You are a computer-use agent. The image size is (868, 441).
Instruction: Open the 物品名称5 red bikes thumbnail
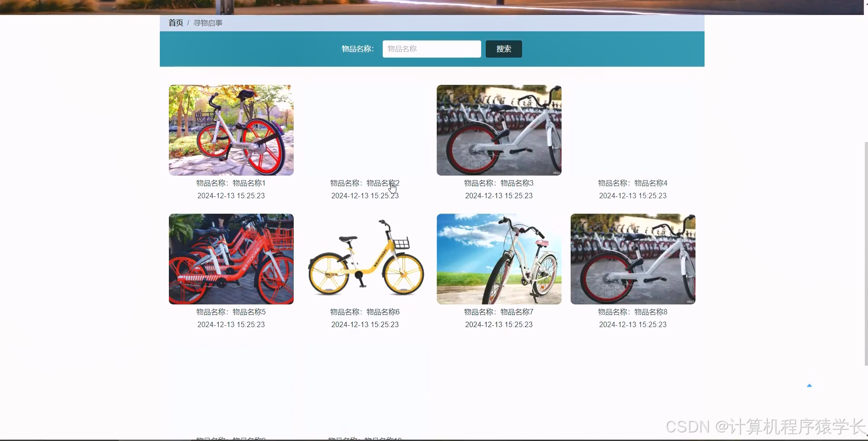[x=231, y=259]
